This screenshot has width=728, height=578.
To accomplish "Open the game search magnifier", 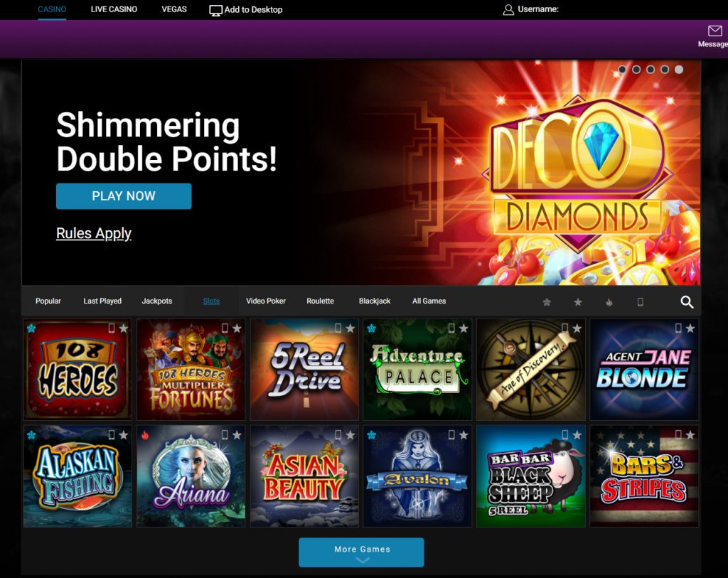I will tap(687, 302).
